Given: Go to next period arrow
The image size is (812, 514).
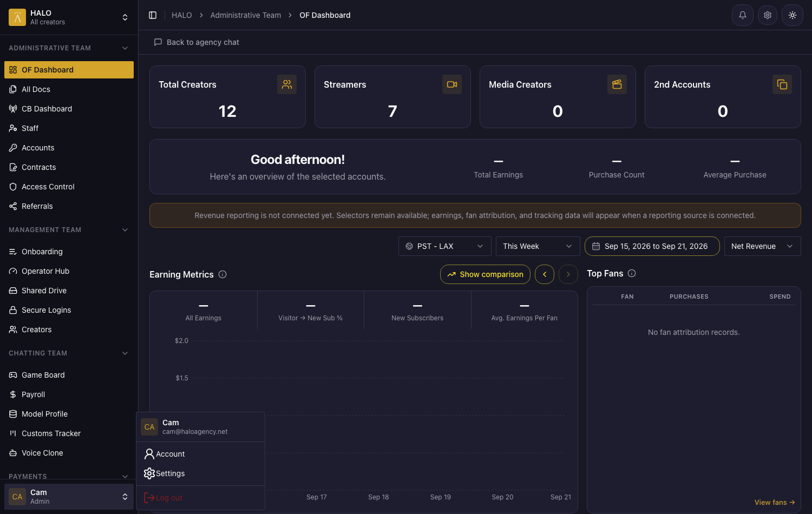Looking at the screenshot, I should coord(568,274).
